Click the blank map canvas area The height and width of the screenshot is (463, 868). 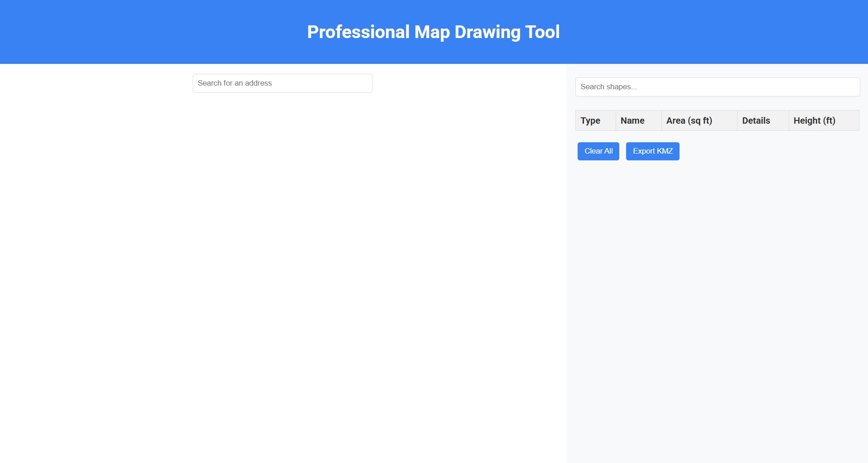283,272
